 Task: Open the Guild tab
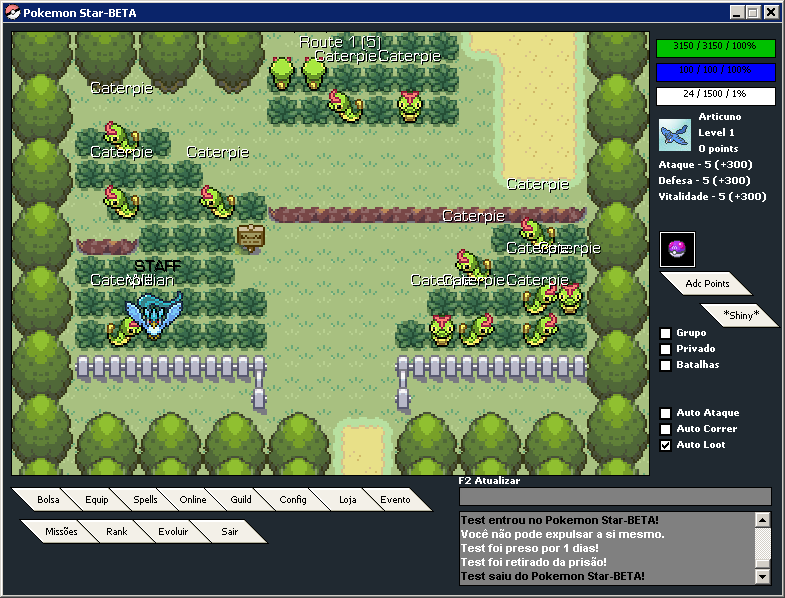pyautogui.click(x=241, y=499)
